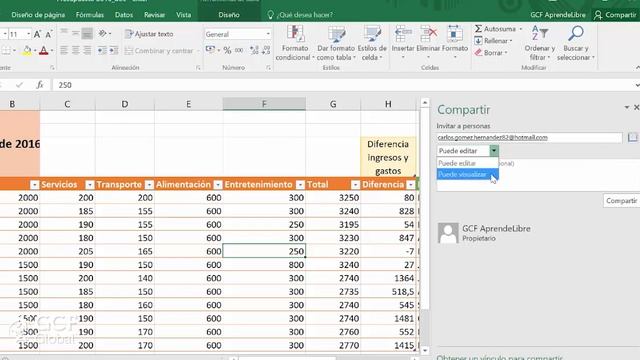Screen dimensions: 640x360
Task: Open the fill color dropdown arrow
Action: pos(35,51)
